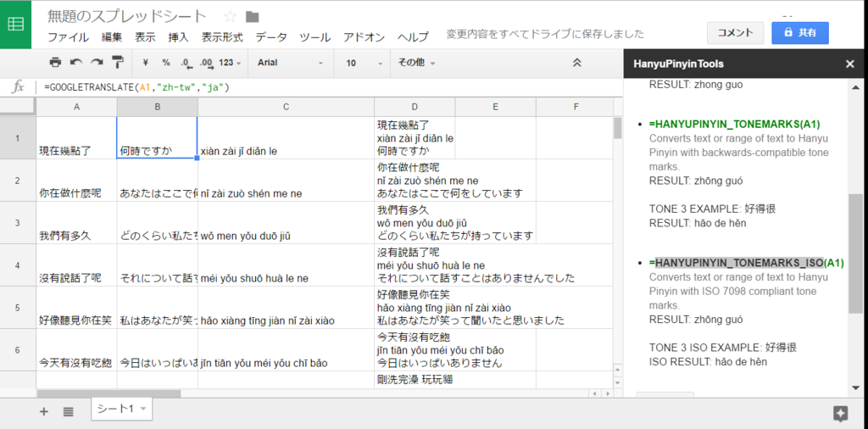Select cell A4 沒有說話了呢
The image size is (868, 429).
click(x=76, y=265)
